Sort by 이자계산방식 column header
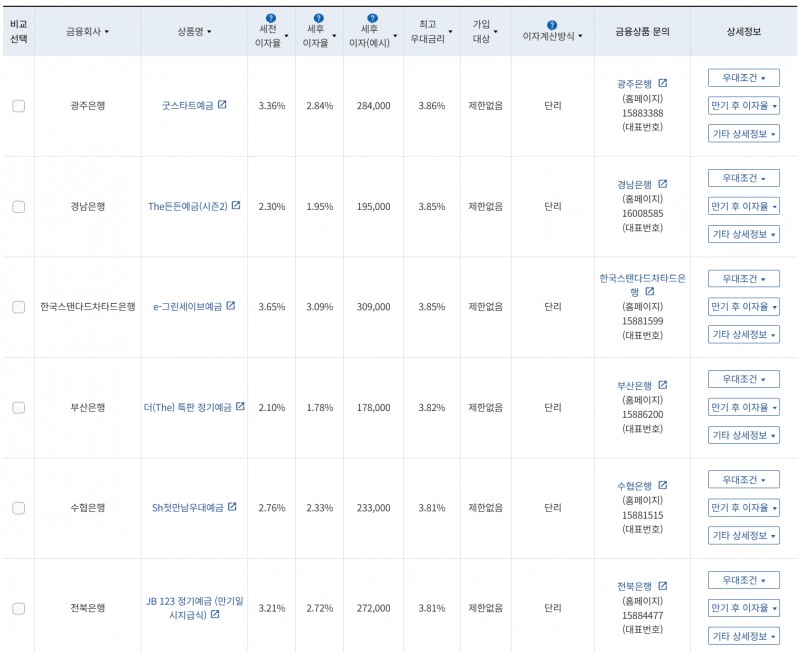The width and height of the screenshot is (800, 652). (x=553, y=36)
